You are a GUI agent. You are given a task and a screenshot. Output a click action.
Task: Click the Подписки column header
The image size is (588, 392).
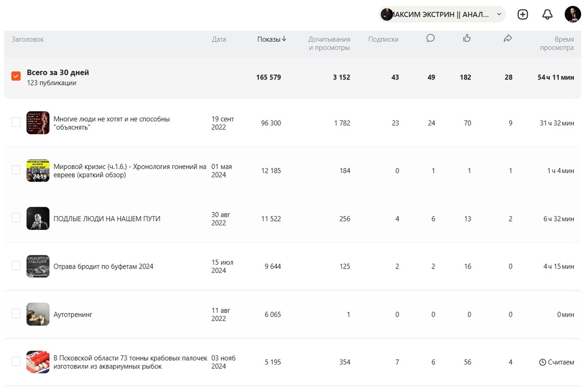click(383, 39)
